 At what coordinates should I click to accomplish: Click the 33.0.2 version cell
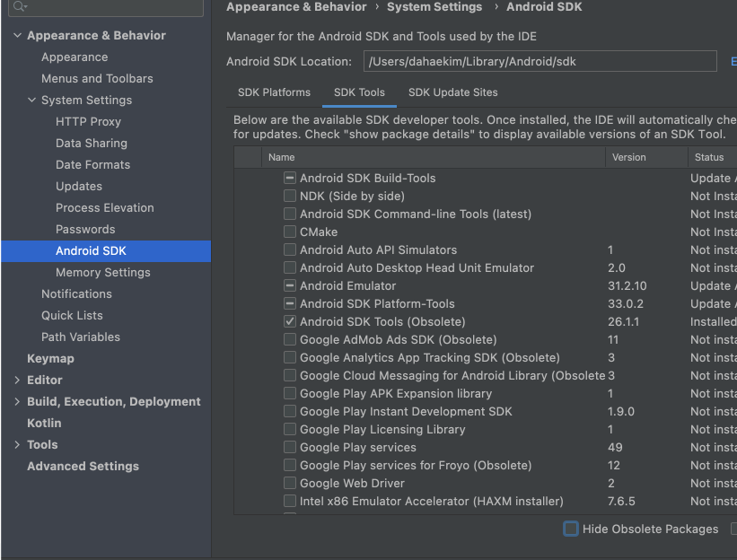coord(625,303)
